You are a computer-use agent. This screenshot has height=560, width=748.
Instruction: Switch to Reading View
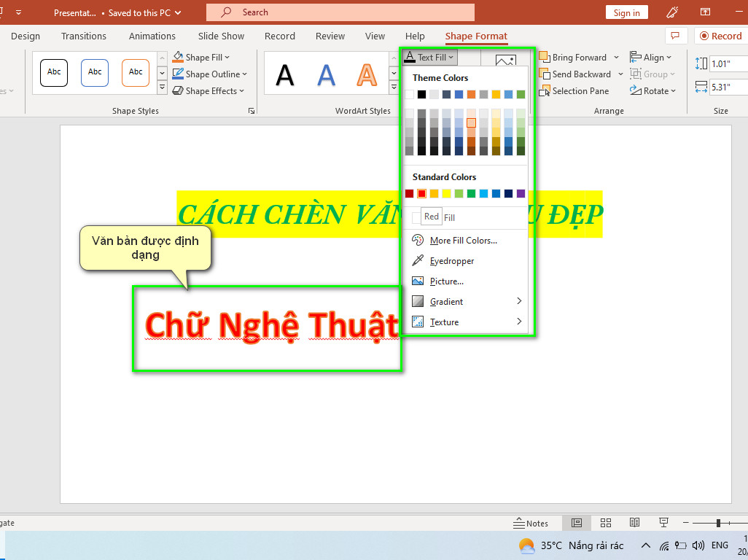click(x=634, y=523)
